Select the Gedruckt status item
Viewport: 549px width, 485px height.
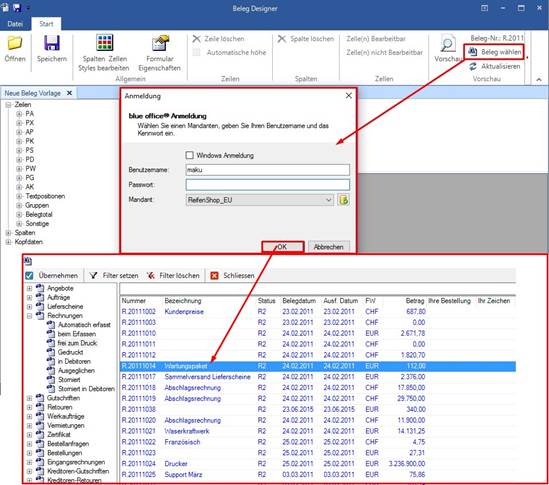click(70, 352)
